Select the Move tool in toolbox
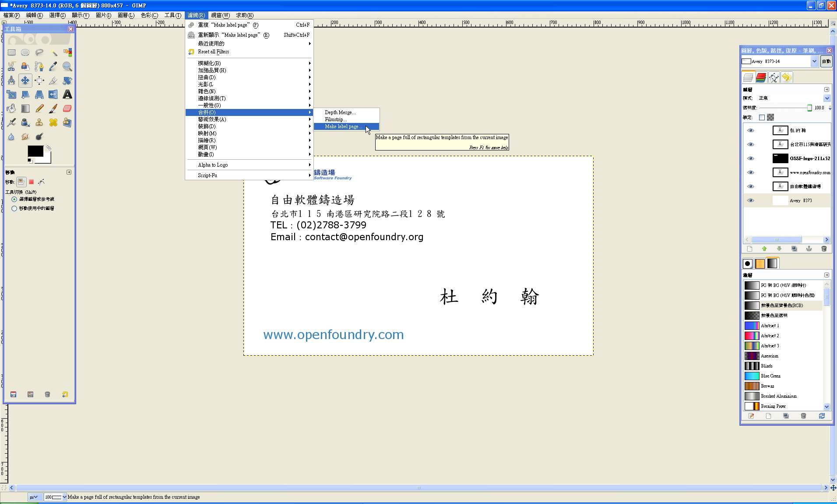The image size is (837, 504). (25, 80)
